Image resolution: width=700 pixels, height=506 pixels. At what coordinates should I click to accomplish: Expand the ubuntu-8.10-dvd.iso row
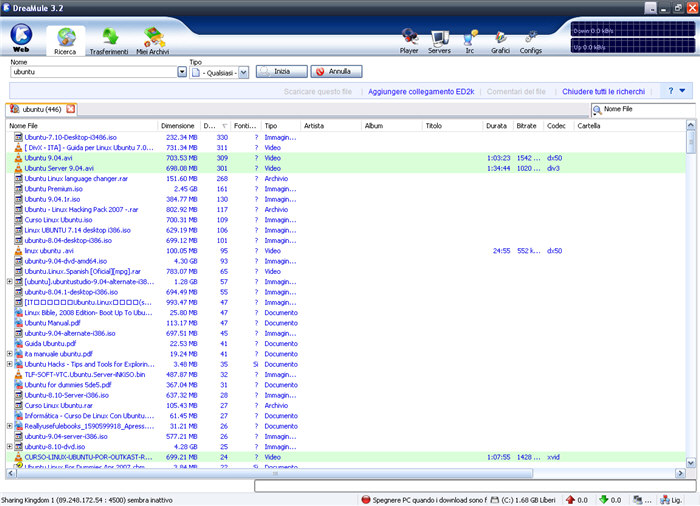coord(9,447)
